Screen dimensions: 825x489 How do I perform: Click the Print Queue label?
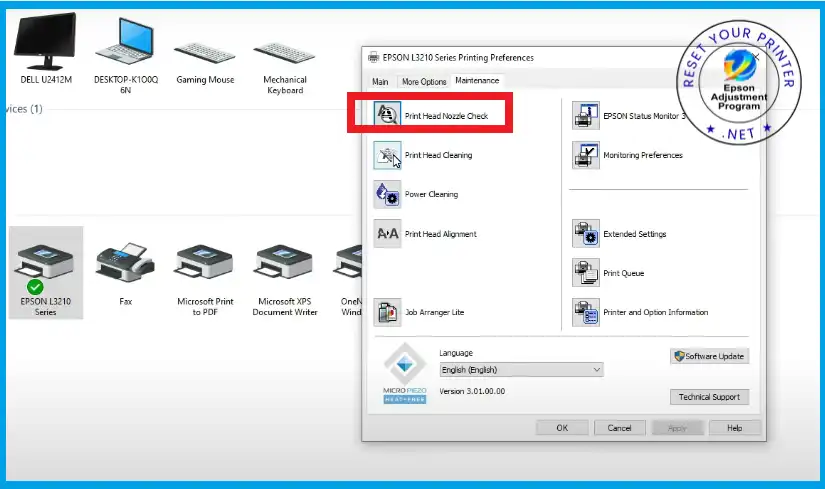pyautogui.click(x=623, y=273)
